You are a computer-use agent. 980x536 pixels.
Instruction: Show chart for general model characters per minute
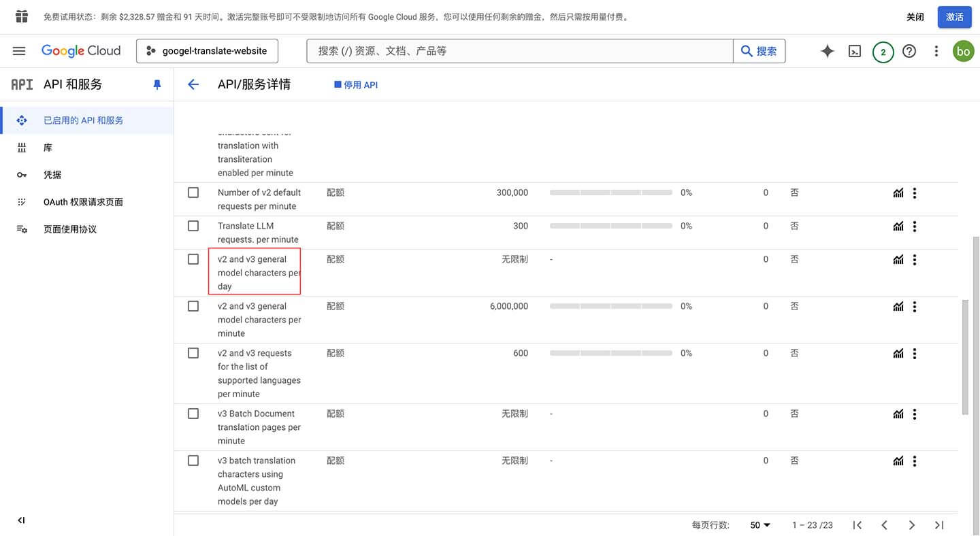coord(898,307)
